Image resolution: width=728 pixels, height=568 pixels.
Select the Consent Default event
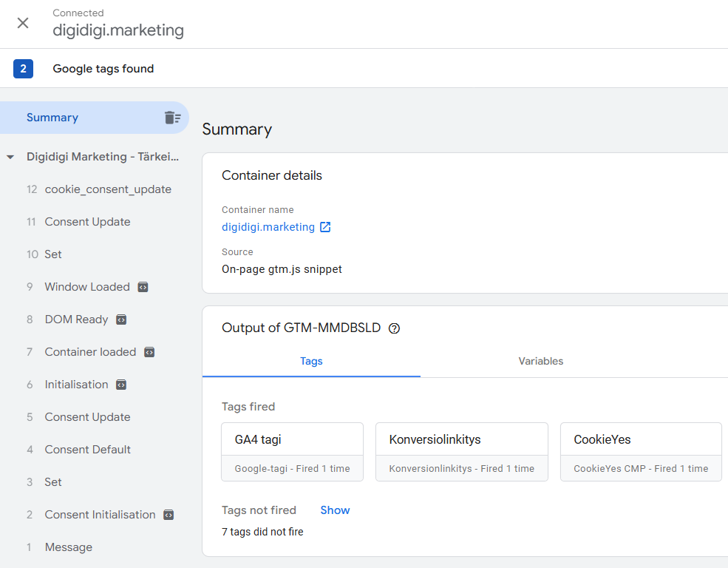click(x=88, y=449)
